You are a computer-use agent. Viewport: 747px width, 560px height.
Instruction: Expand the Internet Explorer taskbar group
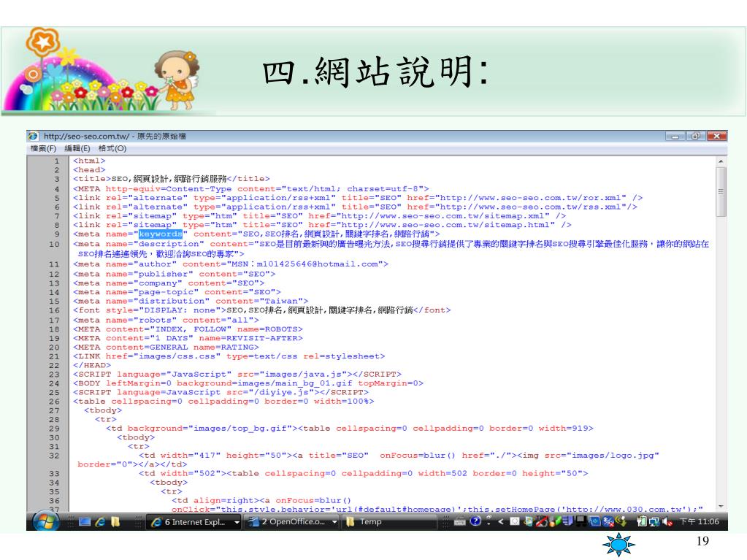point(236,522)
